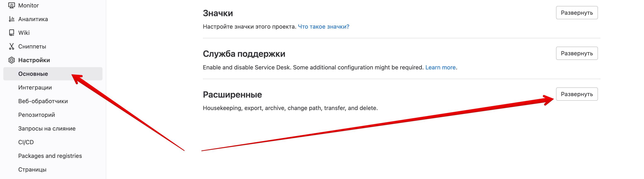The image size is (644, 179).
Task: Expand the Расширенные section
Action: point(577,94)
